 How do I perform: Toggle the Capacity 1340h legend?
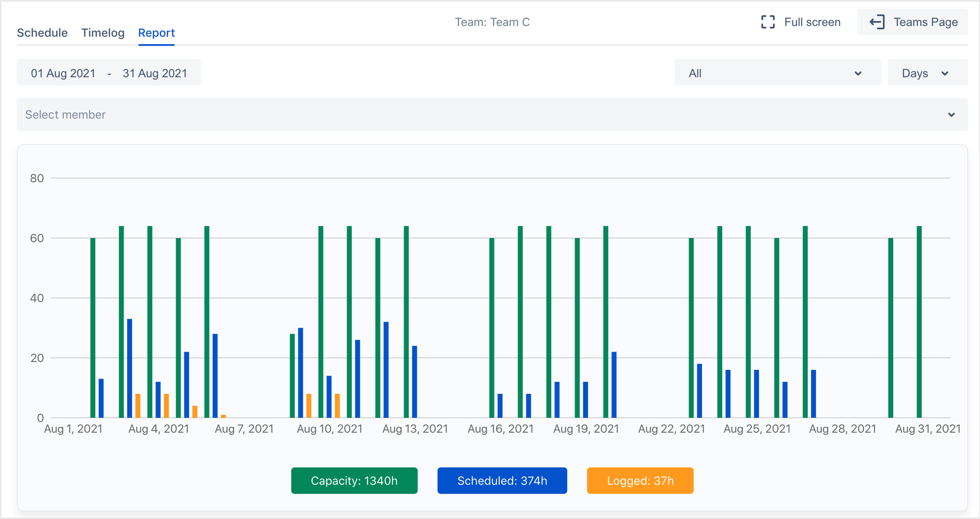click(x=354, y=481)
